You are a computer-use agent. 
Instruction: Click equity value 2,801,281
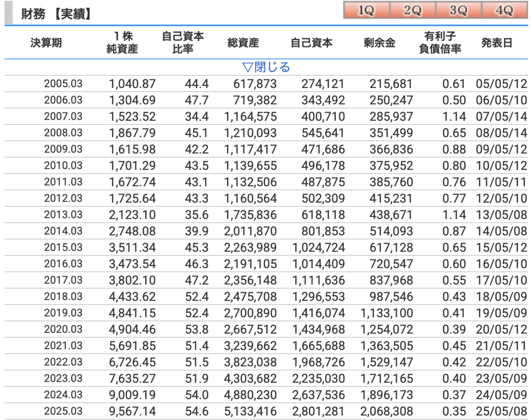318,411
